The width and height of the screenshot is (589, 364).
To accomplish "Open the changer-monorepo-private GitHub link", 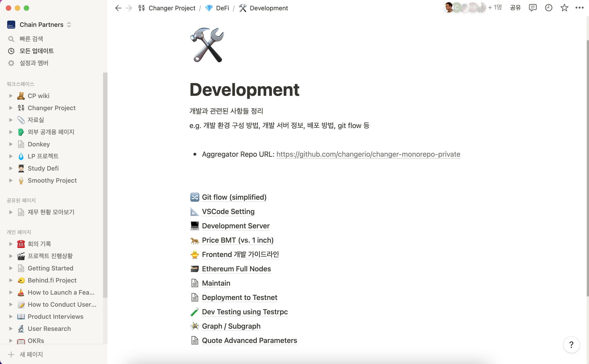I will (368, 154).
